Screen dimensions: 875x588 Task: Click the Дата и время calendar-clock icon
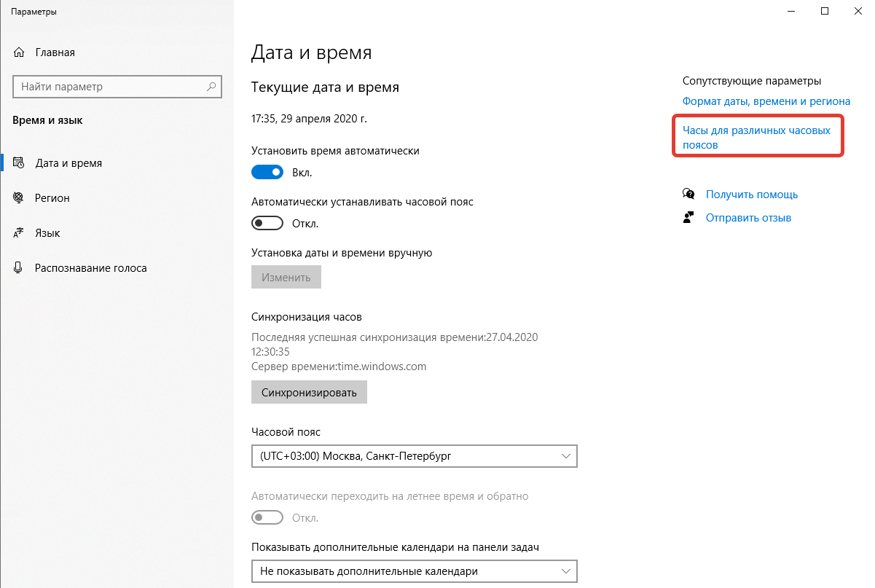tap(20, 163)
